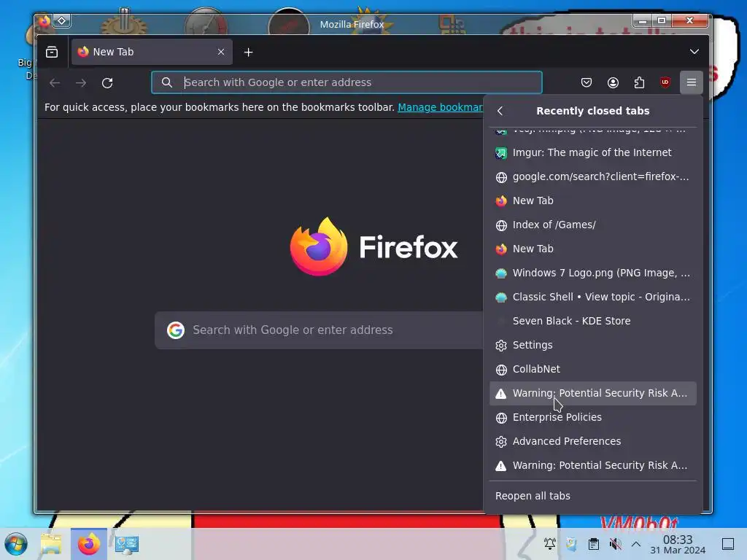The width and height of the screenshot is (747, 560).
Task: Reopen the New Tab entry below Index of /Games/
Action: tap(592, 249)
